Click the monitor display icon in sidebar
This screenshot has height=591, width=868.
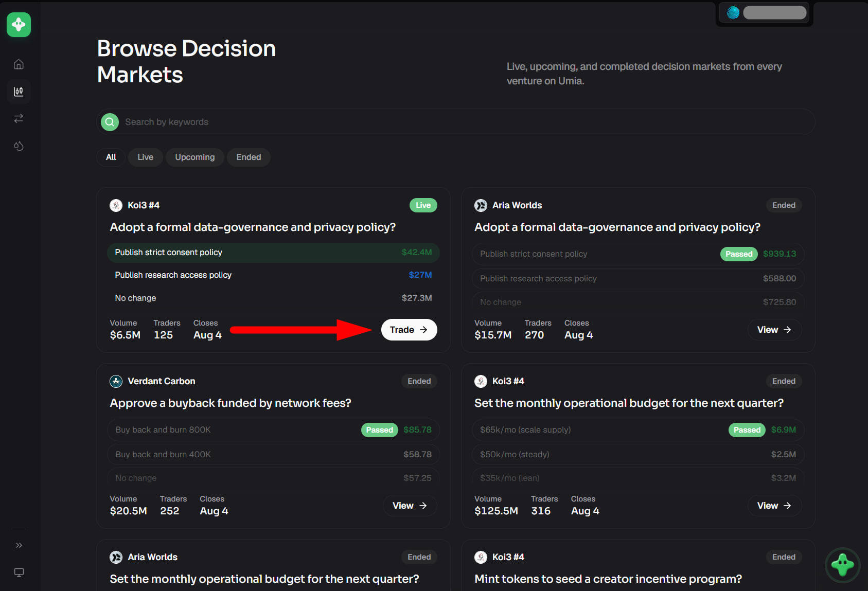pyautogui.click(x=19, y=572)
